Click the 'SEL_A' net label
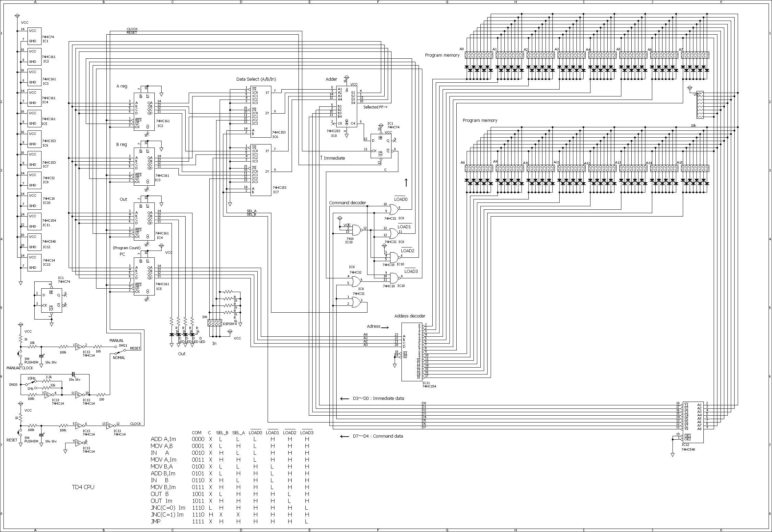 click(252, 211)
